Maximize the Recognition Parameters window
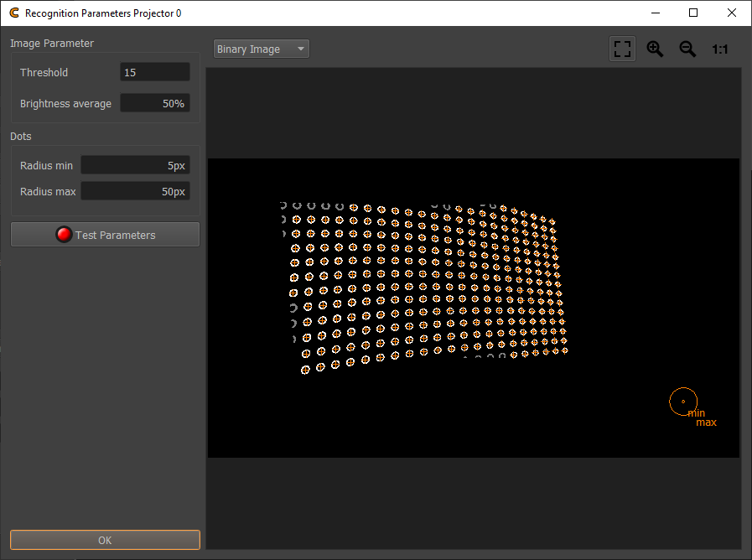The height and width of the screenshot is (560, 752). tap(693, 13)
